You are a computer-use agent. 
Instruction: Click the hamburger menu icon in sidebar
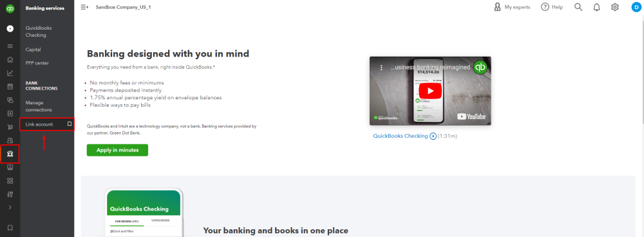click(x=10, y=46)
